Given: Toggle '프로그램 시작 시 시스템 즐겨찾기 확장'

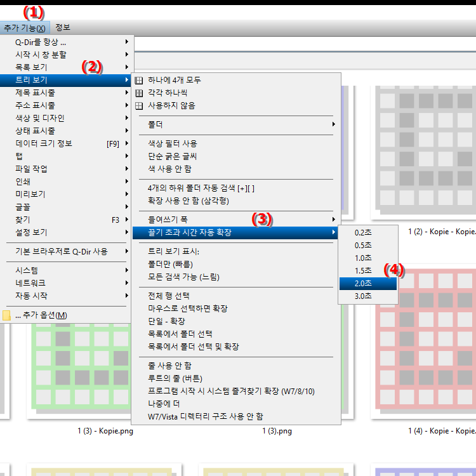Looking at the screenshot, I should coord(236,392).
